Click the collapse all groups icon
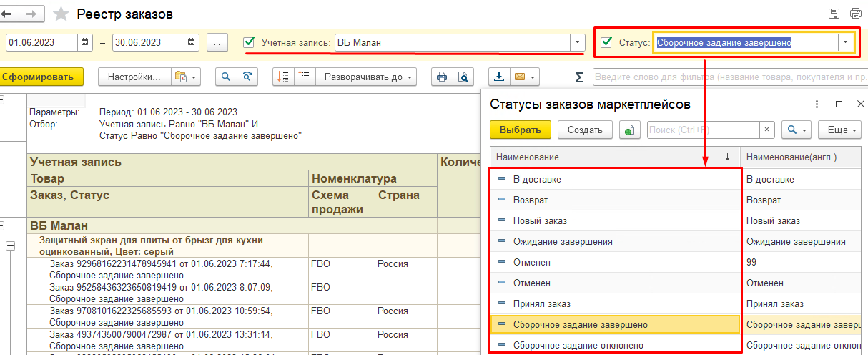The height and width of the screenshot is (355, 868). 283,77
